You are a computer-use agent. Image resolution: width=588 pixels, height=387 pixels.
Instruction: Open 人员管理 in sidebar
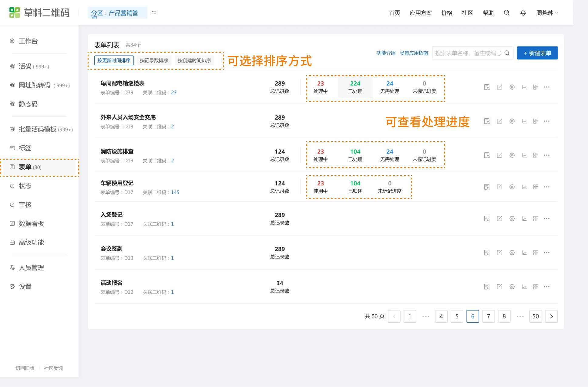pos(31,268)
